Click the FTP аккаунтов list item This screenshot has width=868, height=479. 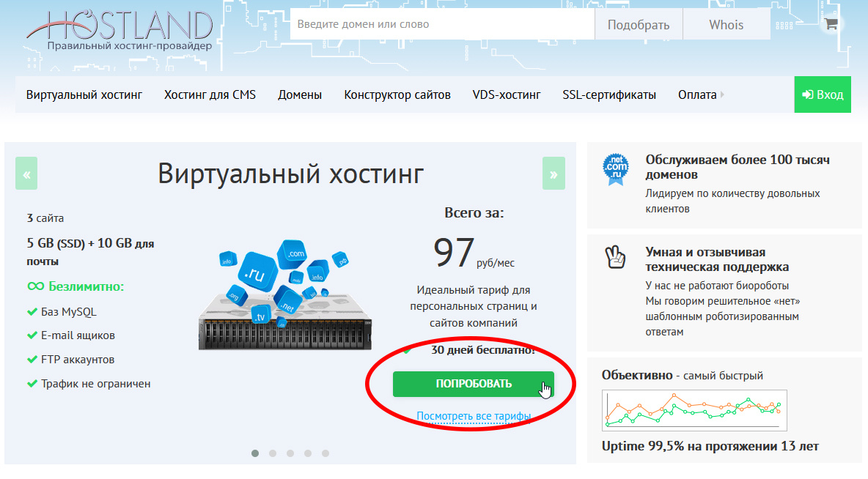tap(78, 360)
